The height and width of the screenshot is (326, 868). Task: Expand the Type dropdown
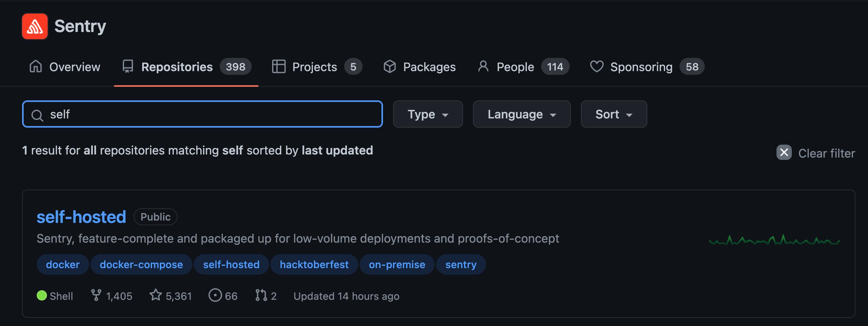point(428,114)
